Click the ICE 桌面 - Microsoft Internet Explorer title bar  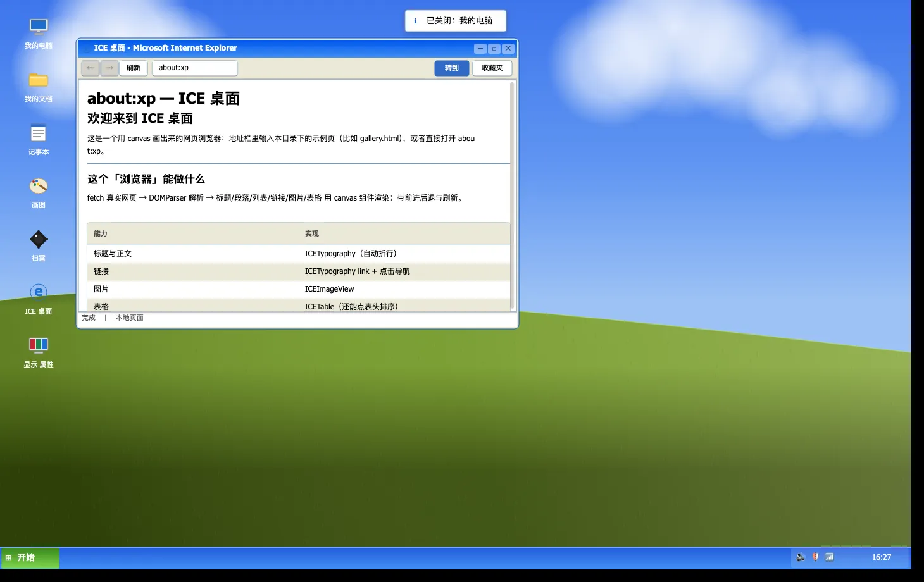coord(297,48)
